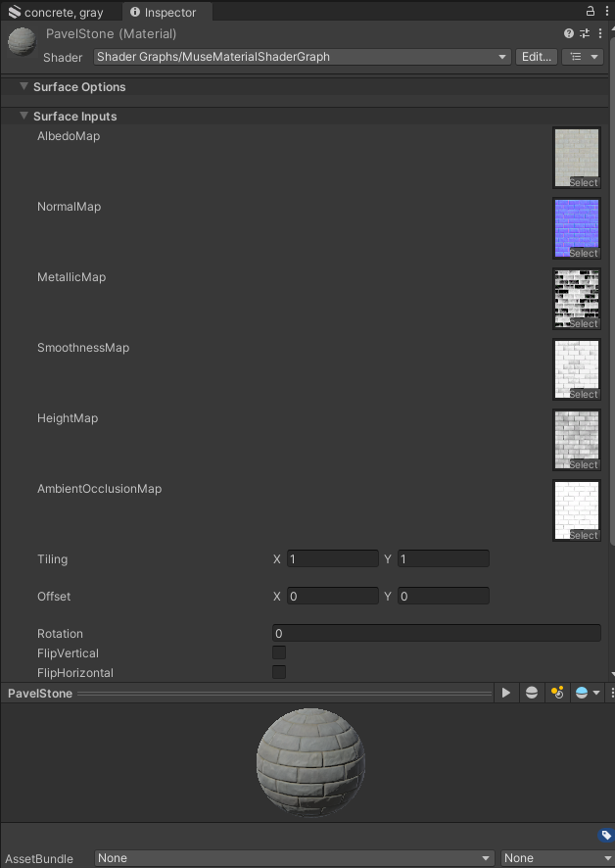Collapse the Surface Options section
Viewport: 615px width, 868px height.
(24, 86)
